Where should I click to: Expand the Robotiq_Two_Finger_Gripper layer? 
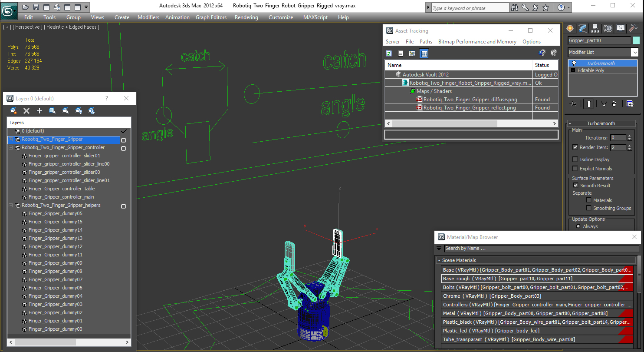(x=10, y=139)
